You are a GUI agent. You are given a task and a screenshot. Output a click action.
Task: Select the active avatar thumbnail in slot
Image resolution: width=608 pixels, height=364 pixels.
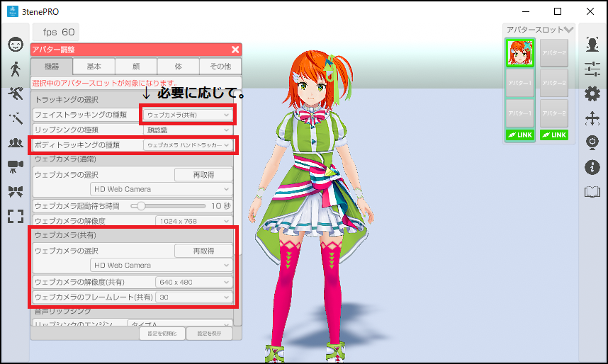(520, 52)
